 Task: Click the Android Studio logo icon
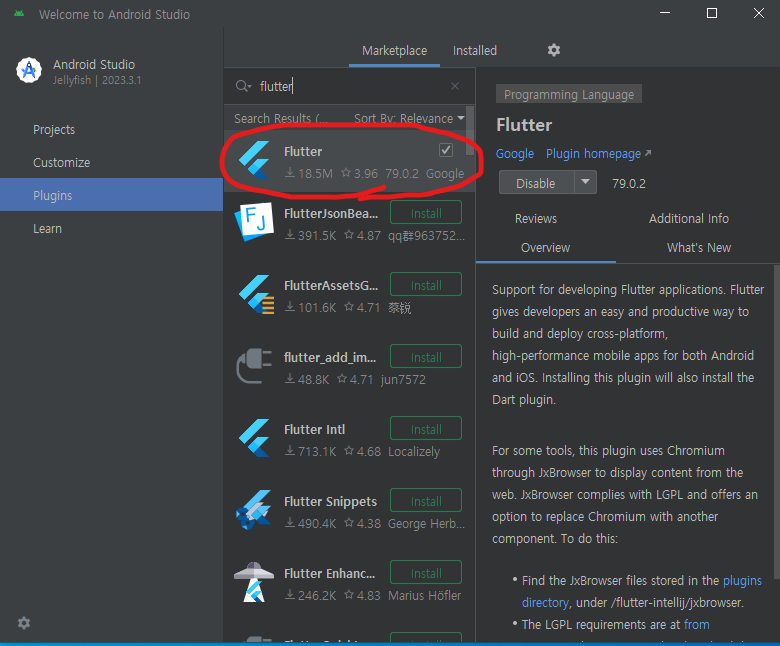(x=29, y=70)
